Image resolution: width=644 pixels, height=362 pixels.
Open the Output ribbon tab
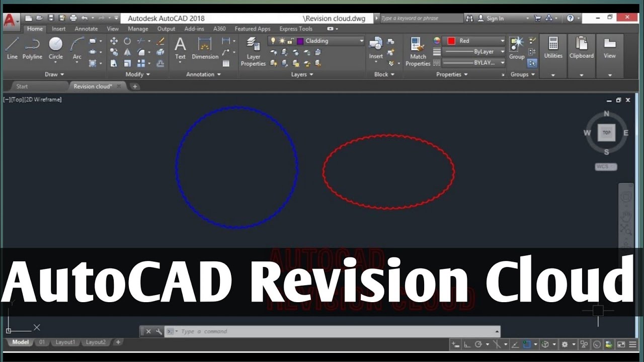pos(166,29)
